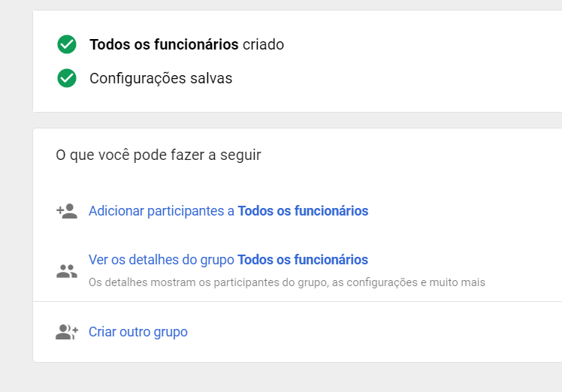The height and width of the screenshot is (392, 562).
Task: Click the Configurações salvas status text
Action: pyautogui.click(x=161, y=78)
